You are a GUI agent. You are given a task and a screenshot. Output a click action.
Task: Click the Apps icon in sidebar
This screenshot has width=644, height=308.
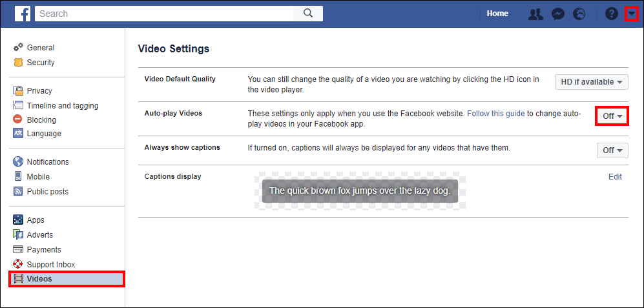18,220
